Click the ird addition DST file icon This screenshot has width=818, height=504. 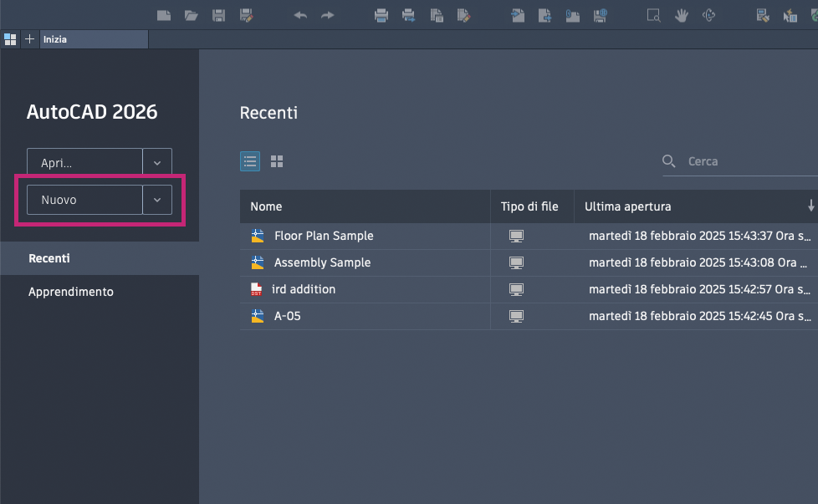[x=256, y=289]
